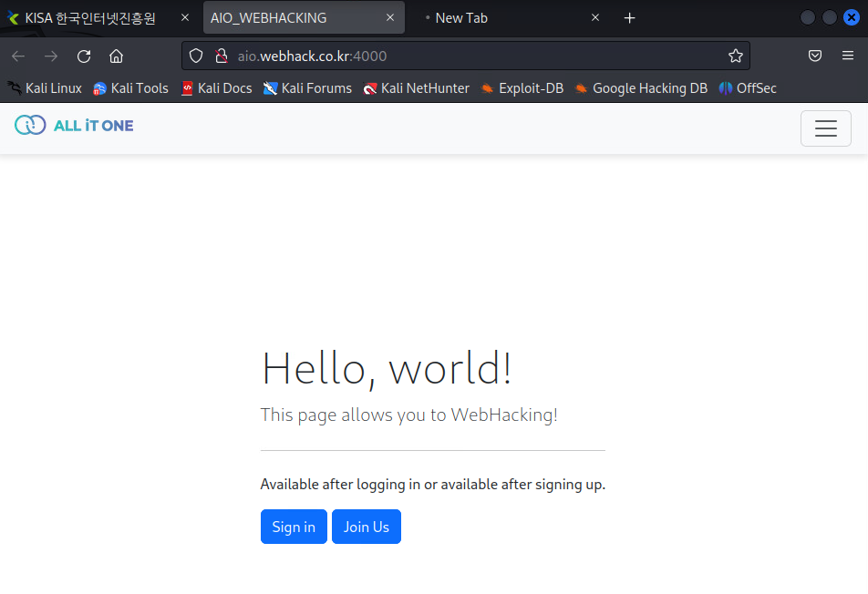Close the browser window with X button
The height and width of the screenshot is (594, 868).
[852, 17]
